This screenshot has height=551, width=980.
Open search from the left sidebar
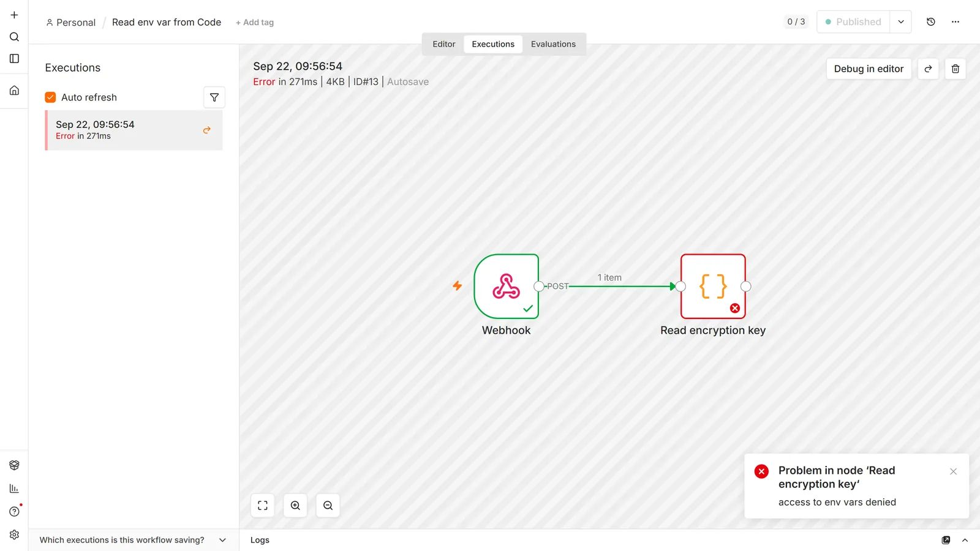(x=14, y=37)
